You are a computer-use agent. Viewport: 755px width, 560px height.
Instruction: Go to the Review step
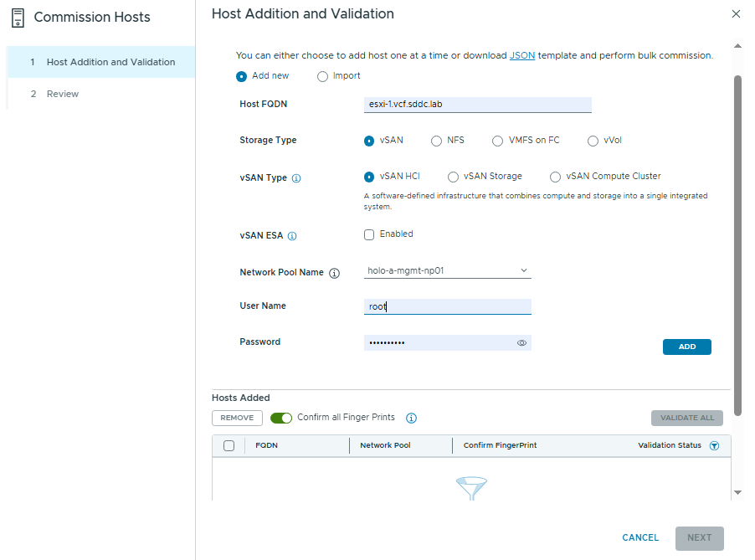(x=63, y=94)
